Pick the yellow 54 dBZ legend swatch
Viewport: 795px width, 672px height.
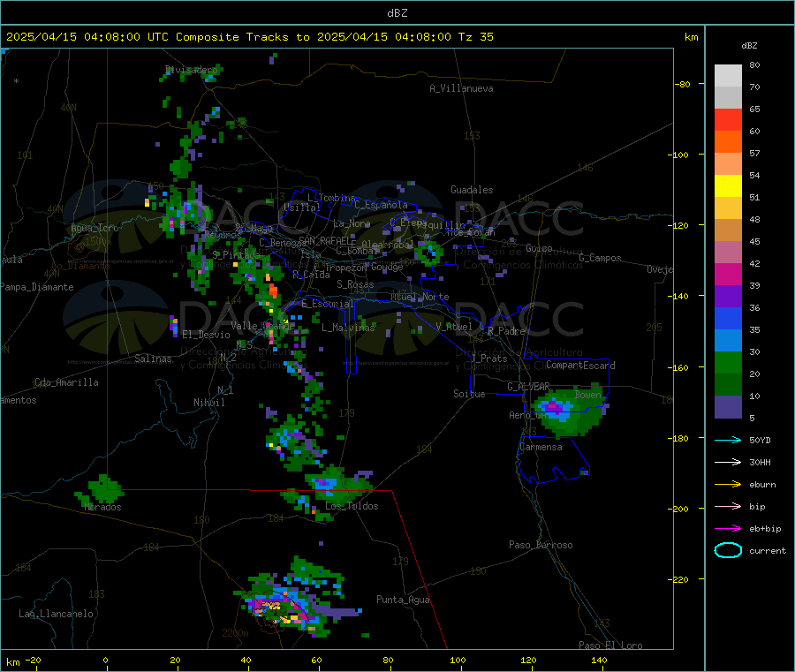(728, 186)
